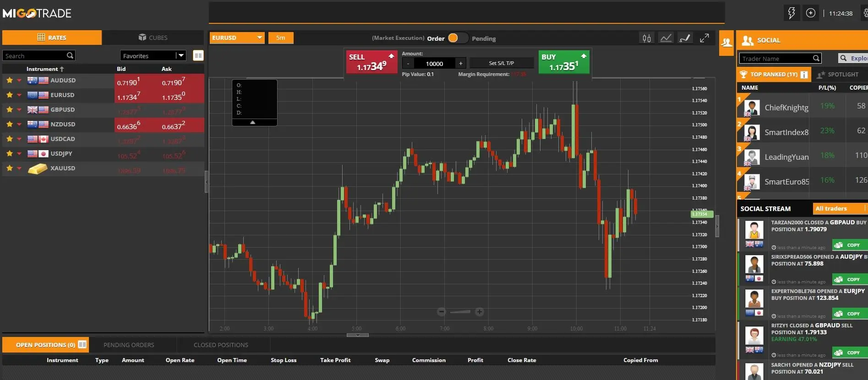Toggle the EURUSD favorite star

[x=10, y=95]
